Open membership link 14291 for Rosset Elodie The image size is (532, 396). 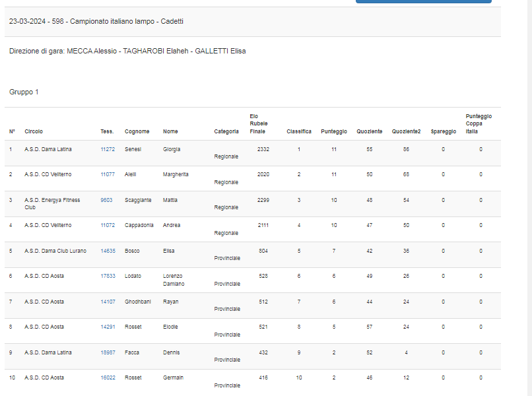point(108,327)
